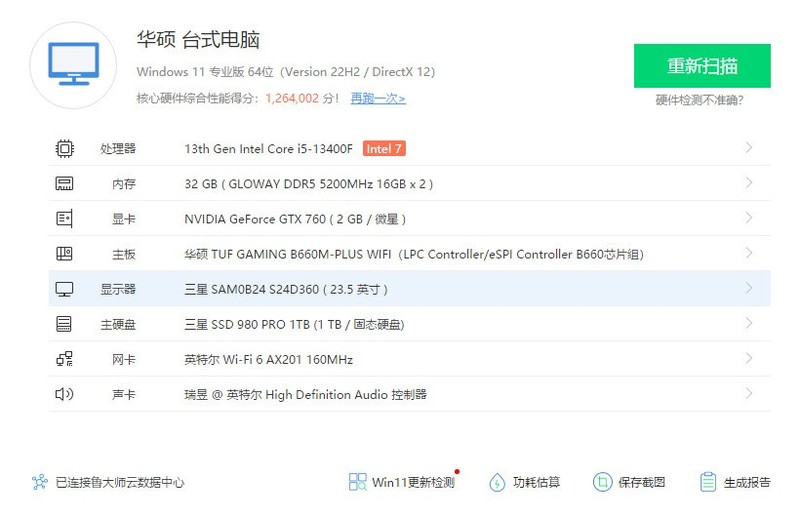Click the 网卡 network adapter icon

point(64,359)
